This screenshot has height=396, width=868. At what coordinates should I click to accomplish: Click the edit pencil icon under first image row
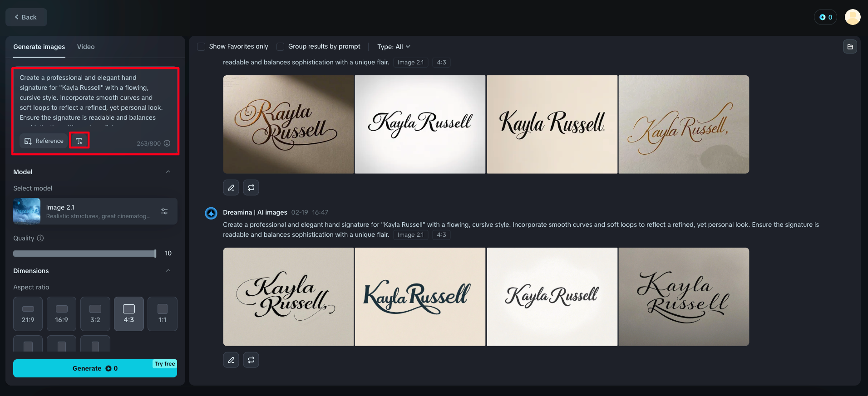point(231,188)
